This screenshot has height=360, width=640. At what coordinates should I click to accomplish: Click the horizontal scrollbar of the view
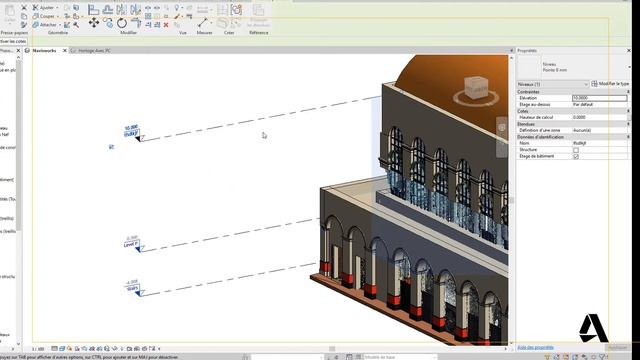pyautogui.click(x=332, y=349)
